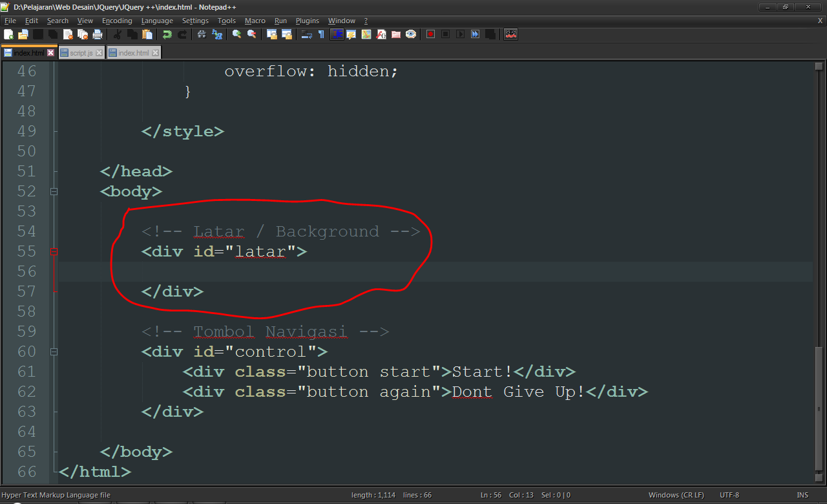
Task: Click the Print toolbar icon
Action: (x=98, y=34)
